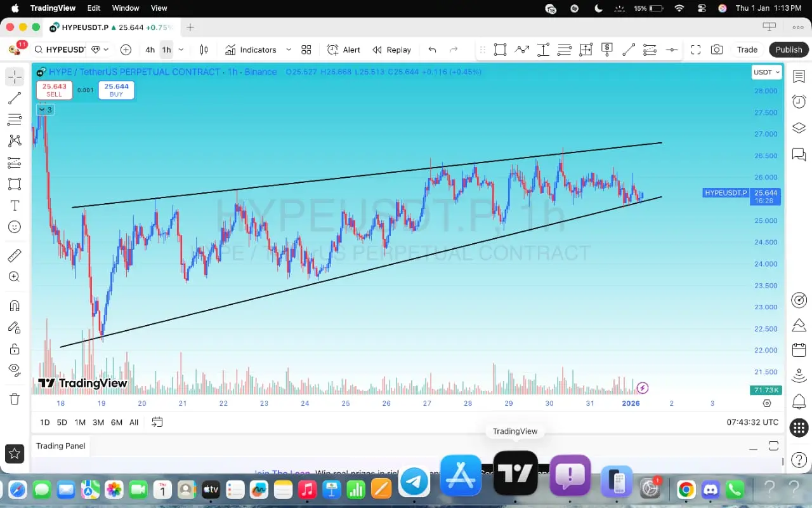
Task: Select the ruler Measure tool
Action: tap(15, 255)
